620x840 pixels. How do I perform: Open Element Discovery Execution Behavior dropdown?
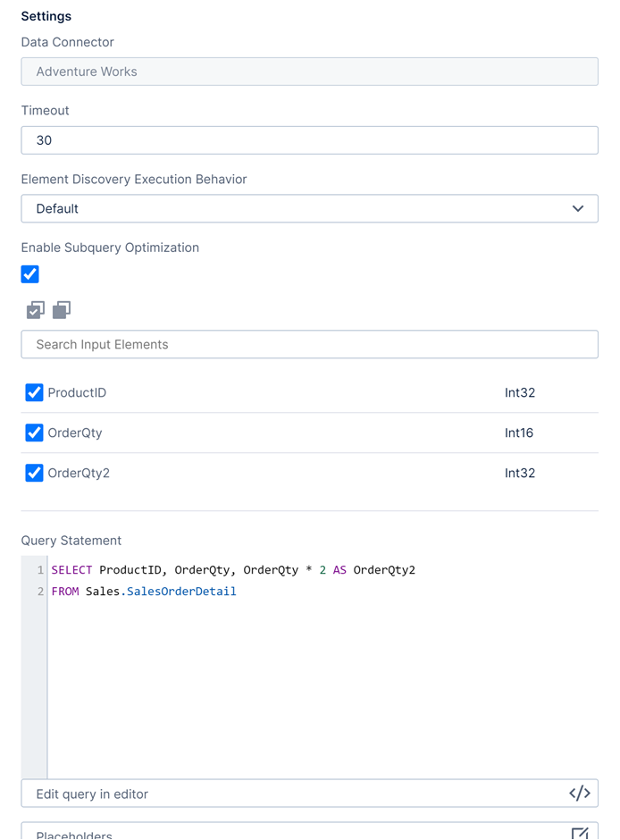pyautogui.click(x=309, y=208)
